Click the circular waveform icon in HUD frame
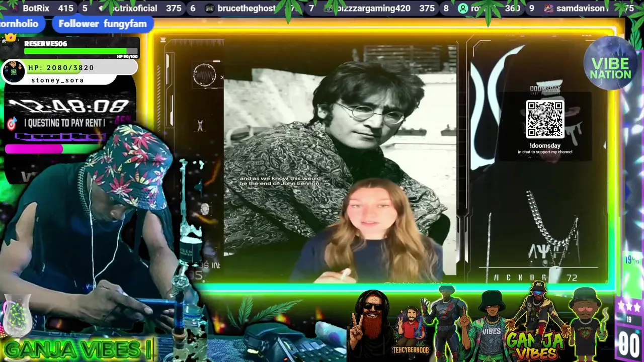The height and width of the screenshot is (362, 644). (204, 76)
